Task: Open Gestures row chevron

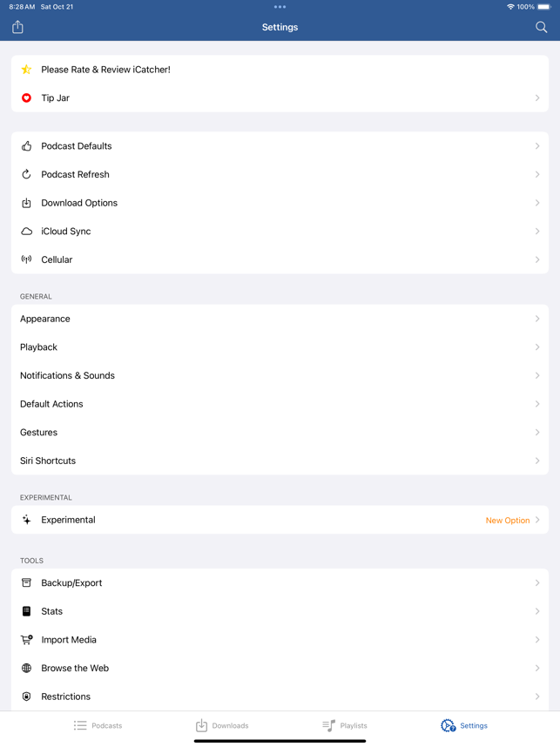Action: (537, 433)
